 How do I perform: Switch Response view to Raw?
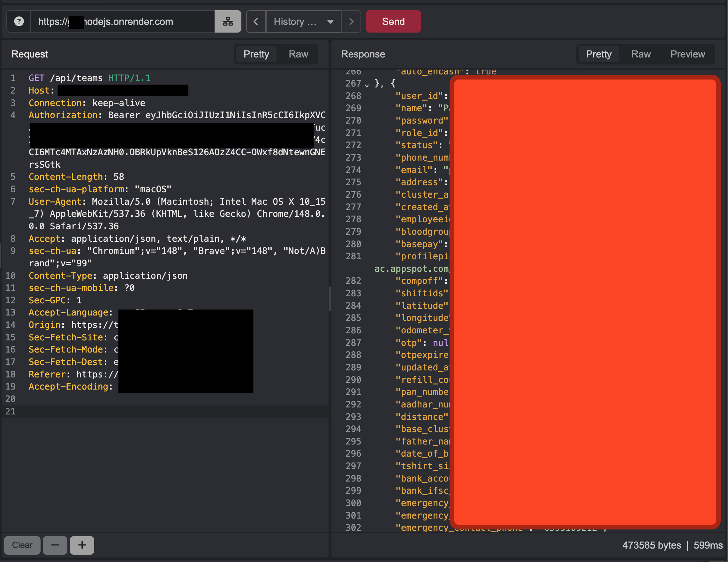tap(641, 54)
